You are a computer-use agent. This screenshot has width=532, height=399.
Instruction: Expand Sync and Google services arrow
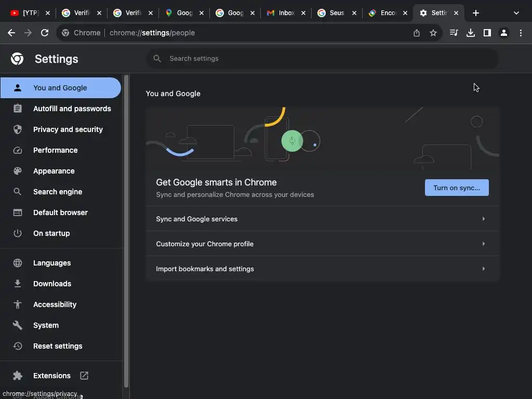pyautogui.click(x=484, y=219)
